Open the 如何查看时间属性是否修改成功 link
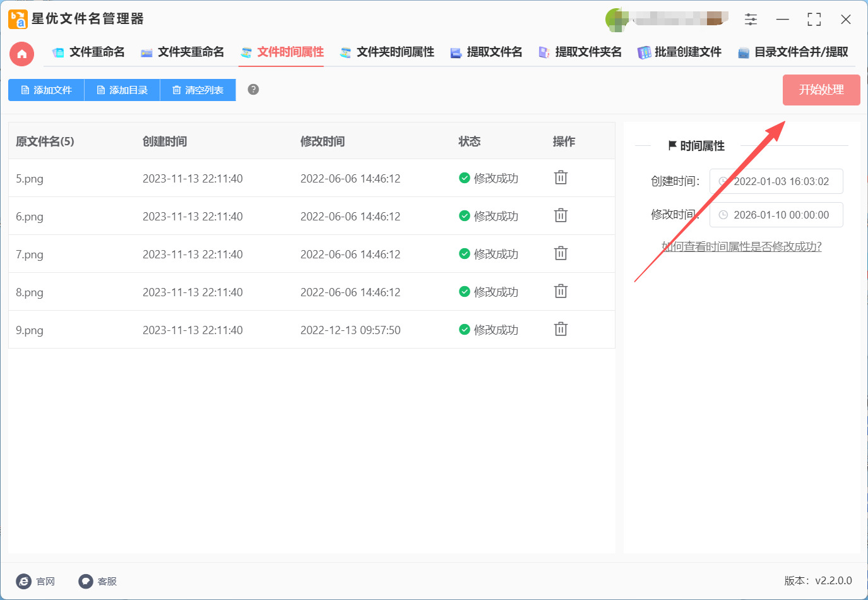 (x=741, y=246)
